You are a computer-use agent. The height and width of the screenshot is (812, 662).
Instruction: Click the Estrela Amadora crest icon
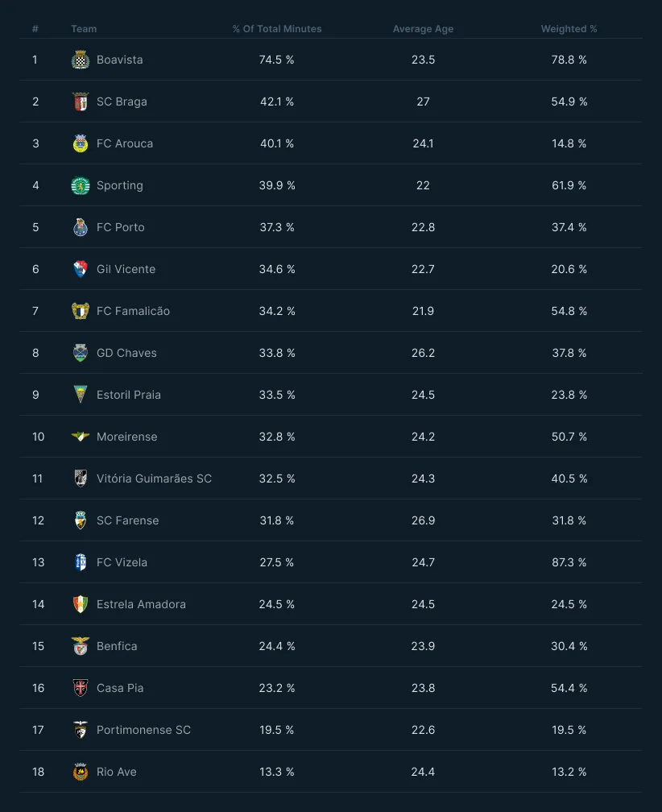[81, 604]
